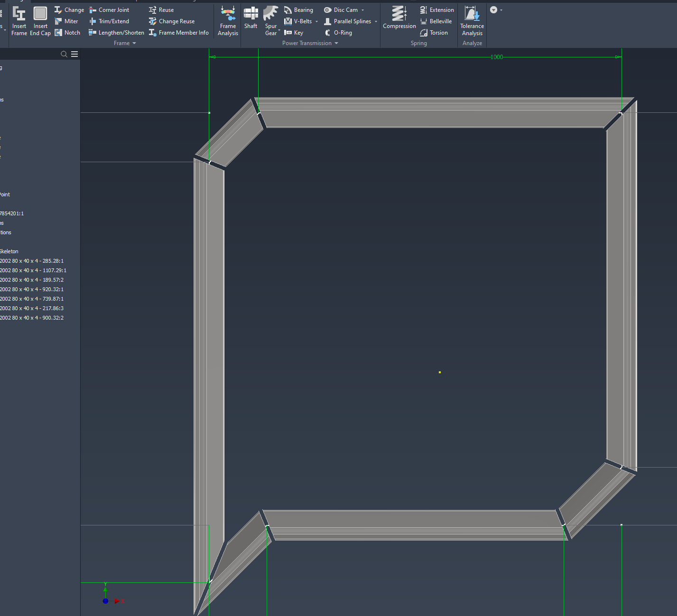Launch Frame Analysis
The image size is (677, 616).
click(228, 21)
